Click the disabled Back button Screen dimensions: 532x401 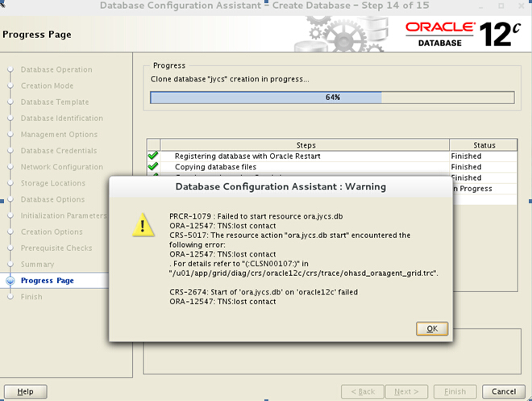[x=363, y=391]
